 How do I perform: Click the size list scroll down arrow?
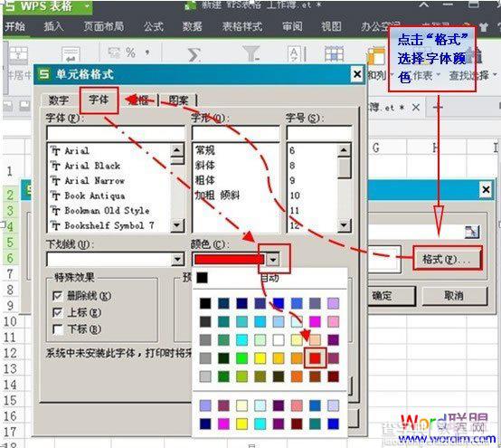click(344, 224)
